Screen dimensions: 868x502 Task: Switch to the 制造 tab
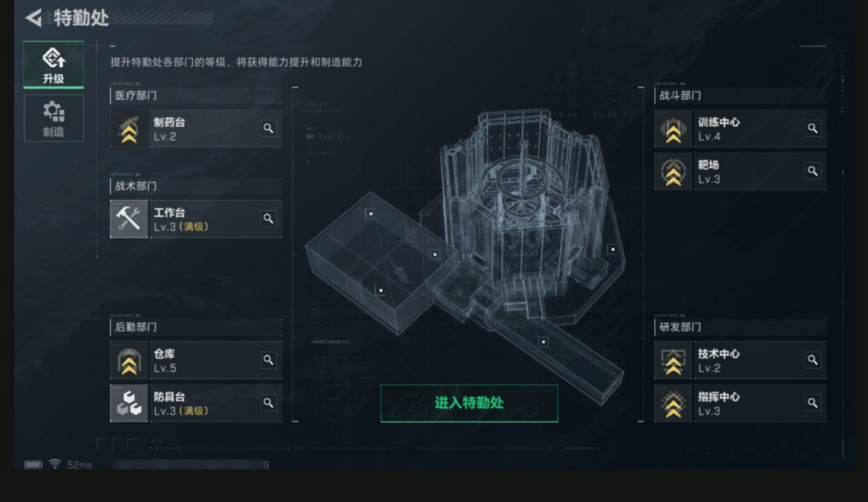[x=54, y=118]
